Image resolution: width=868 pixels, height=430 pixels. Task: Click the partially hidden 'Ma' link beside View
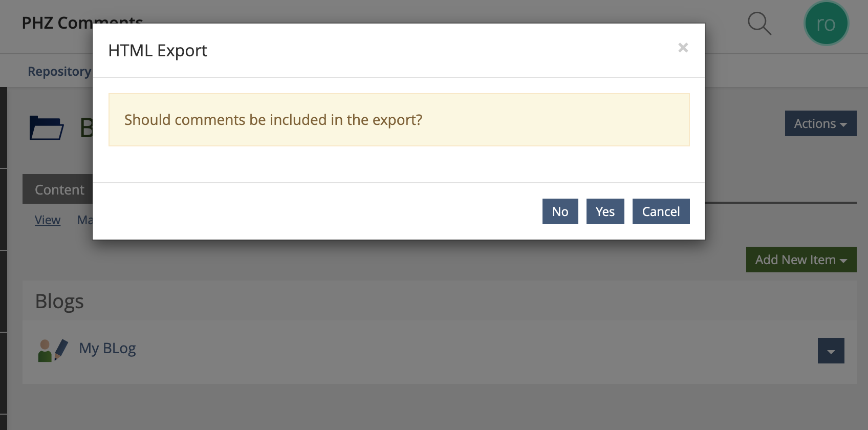tap(84, 220)
